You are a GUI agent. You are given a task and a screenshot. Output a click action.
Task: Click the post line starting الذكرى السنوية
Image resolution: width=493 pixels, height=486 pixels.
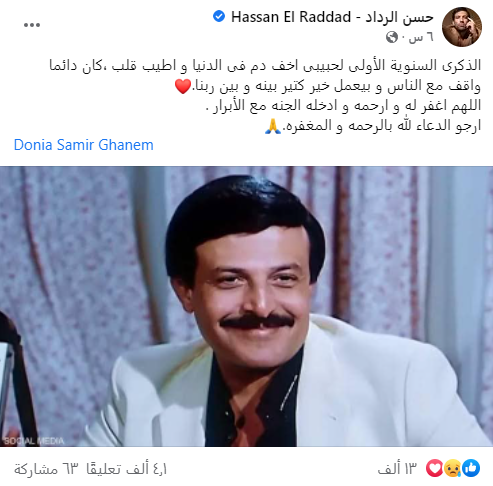click(x=265, y=65)
